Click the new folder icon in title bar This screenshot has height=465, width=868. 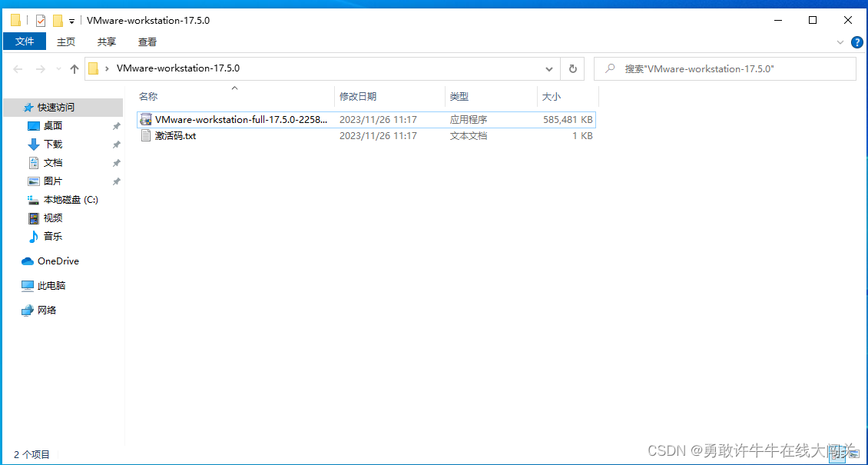(58, 21)
